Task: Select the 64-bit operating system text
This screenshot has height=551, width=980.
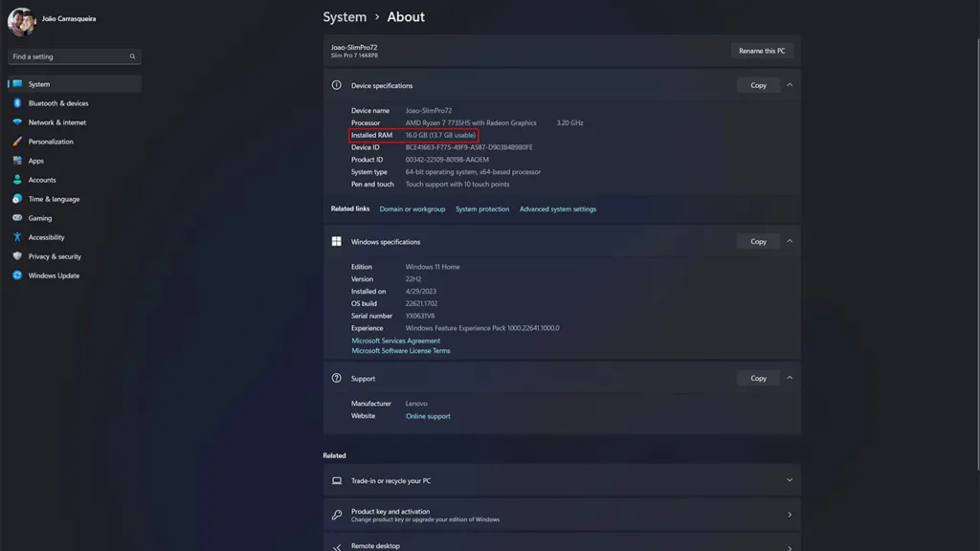Action: pyautogui.click(x=473, y=172)
